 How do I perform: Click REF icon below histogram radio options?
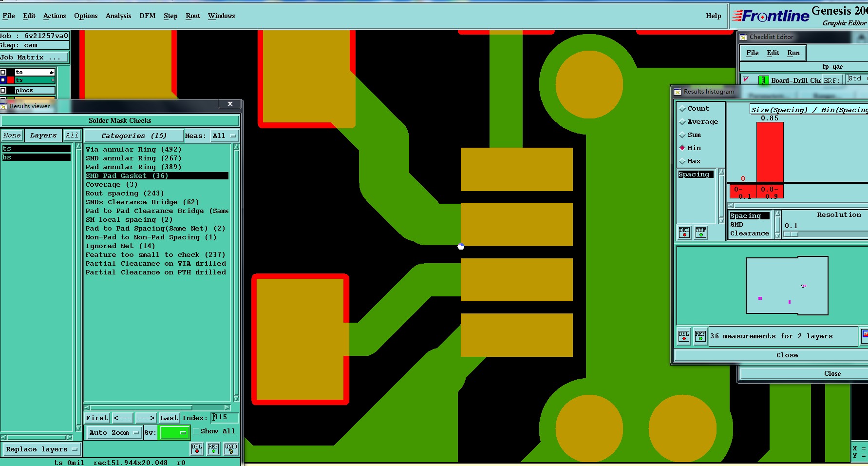click(701, 233)
